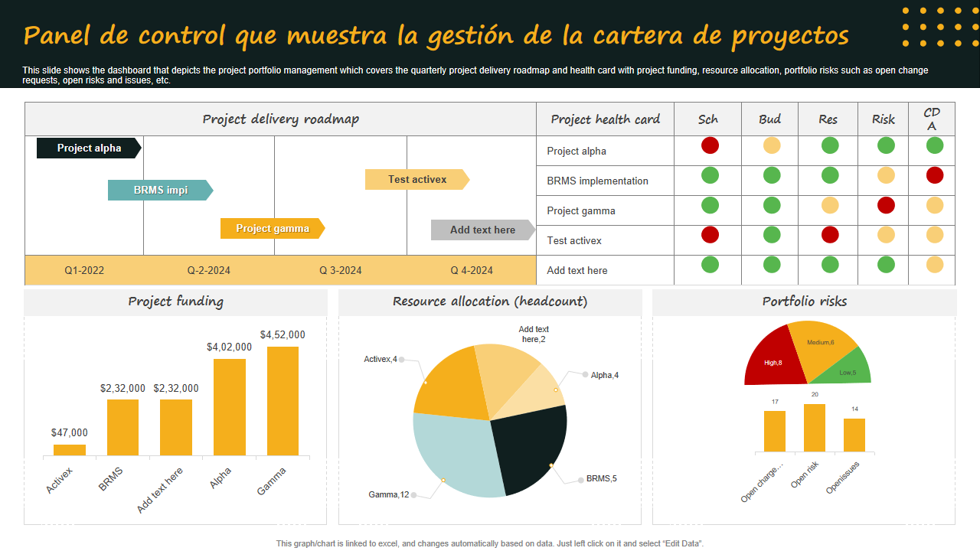This screenshot has height=551, width=980.
Task: Select the Openissues bar labeled 14
Action: point(854,435)
